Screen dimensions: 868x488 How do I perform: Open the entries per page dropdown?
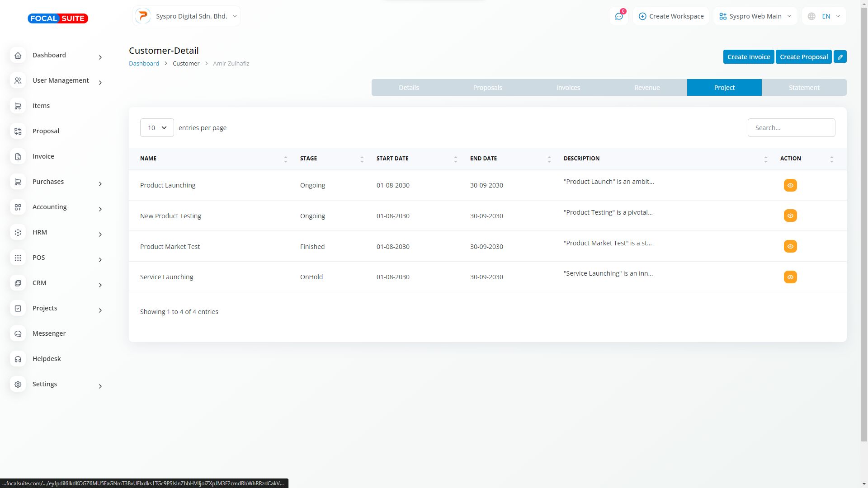click(157, 128)
